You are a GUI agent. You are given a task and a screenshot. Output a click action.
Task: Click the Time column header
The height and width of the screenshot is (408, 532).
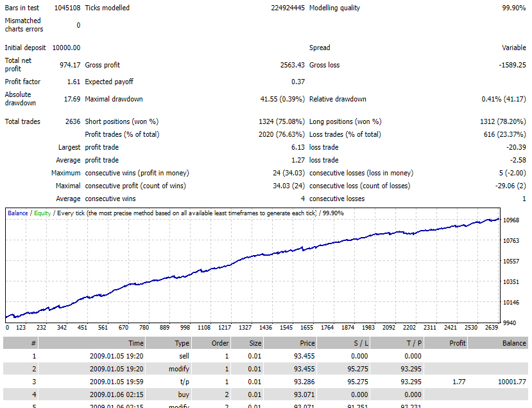92,343
